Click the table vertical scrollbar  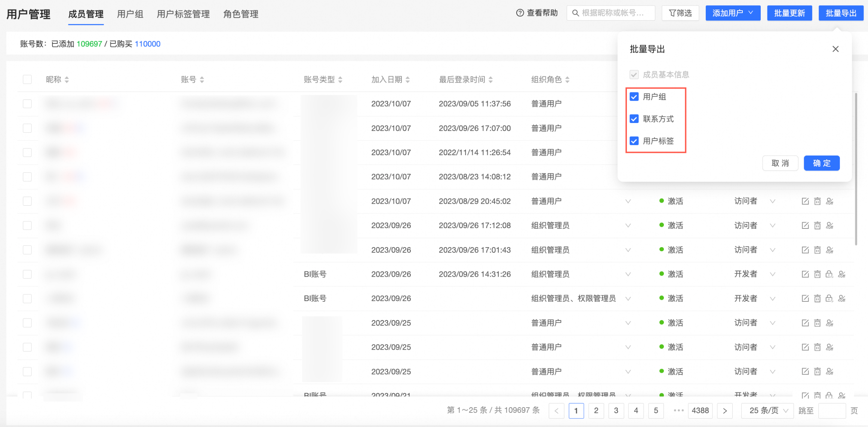[856, 168]
